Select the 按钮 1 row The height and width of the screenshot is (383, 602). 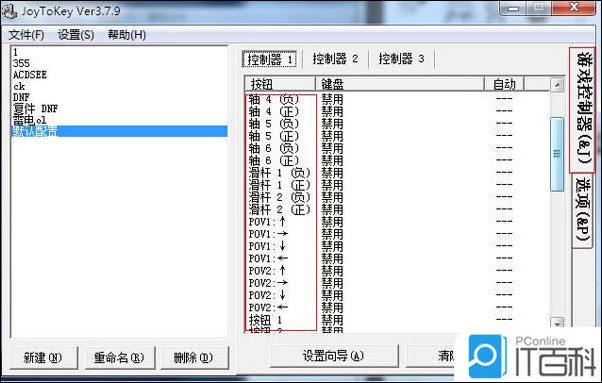click(397, 320)
